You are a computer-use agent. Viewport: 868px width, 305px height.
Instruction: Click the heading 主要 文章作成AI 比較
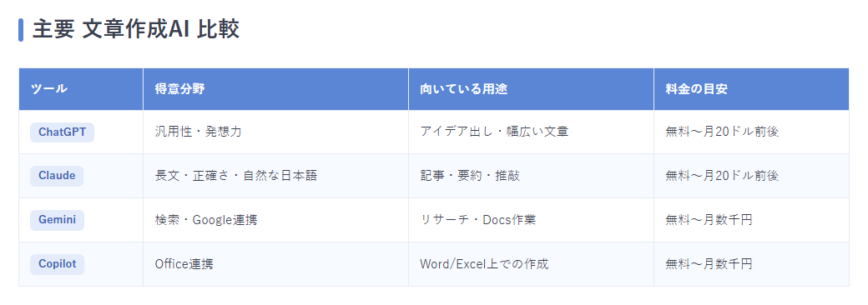point(135,29)
